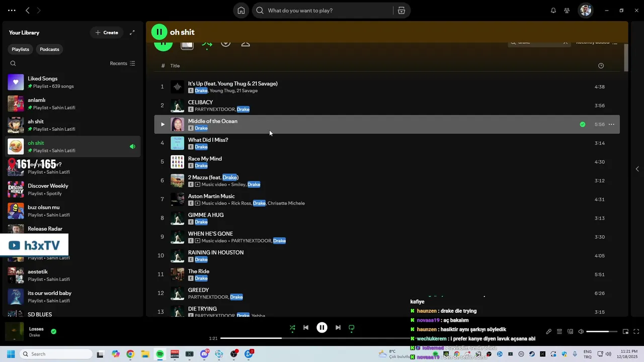The image size is (644, 362).
Task: Toggle the saved checkmark on Middle of the Ocean
Action: point(583,124)
